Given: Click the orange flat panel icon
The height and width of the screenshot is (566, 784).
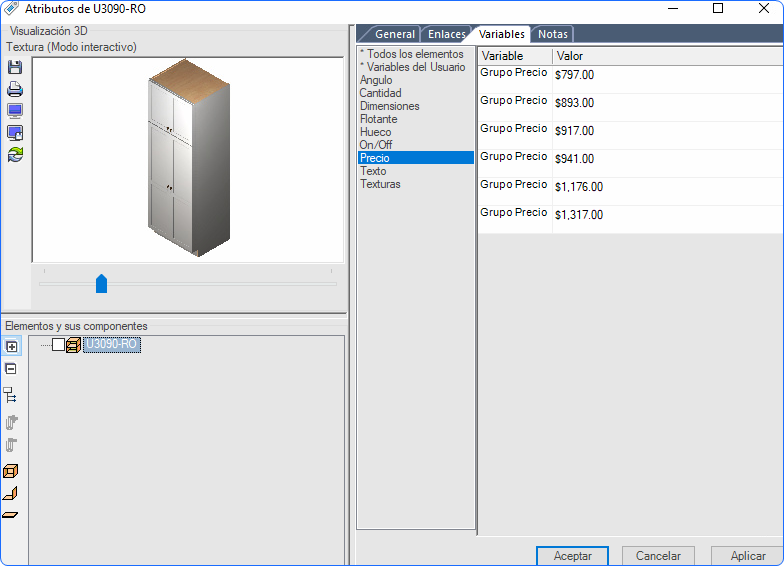Looking at the screenshot, I should click(x=10, y=515).
